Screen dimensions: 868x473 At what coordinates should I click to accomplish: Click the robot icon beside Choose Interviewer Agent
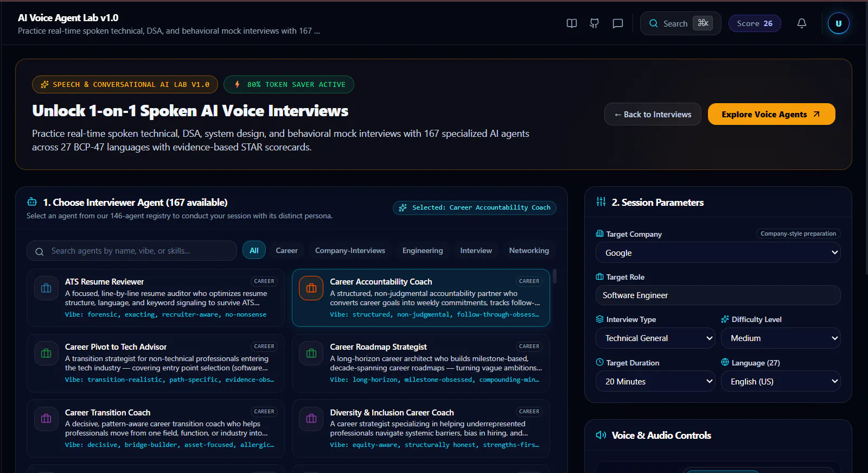32,202
